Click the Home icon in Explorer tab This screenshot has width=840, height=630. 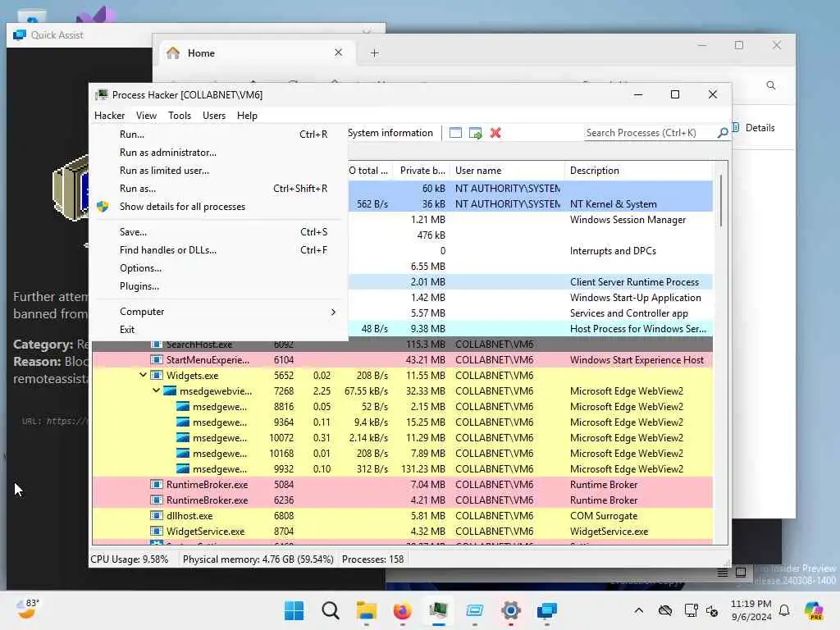[x=173, y=53]
